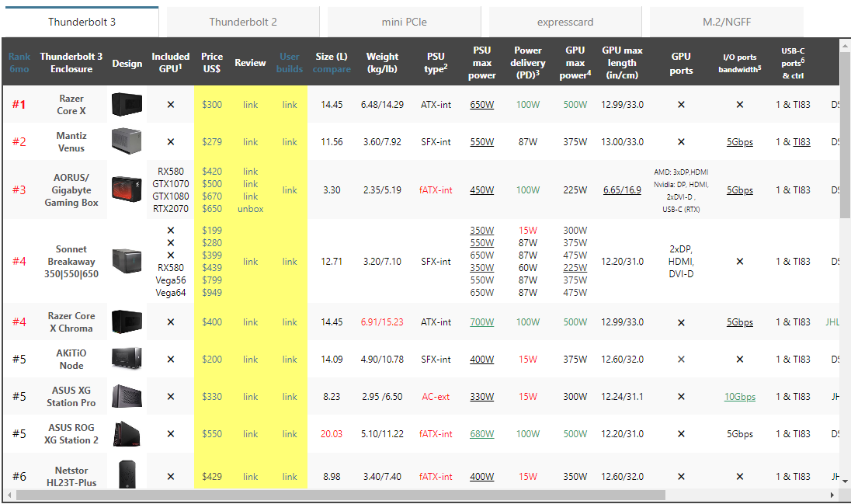Click the 700W PSU of Razer Core X Chroma

[x=482, y=322]
